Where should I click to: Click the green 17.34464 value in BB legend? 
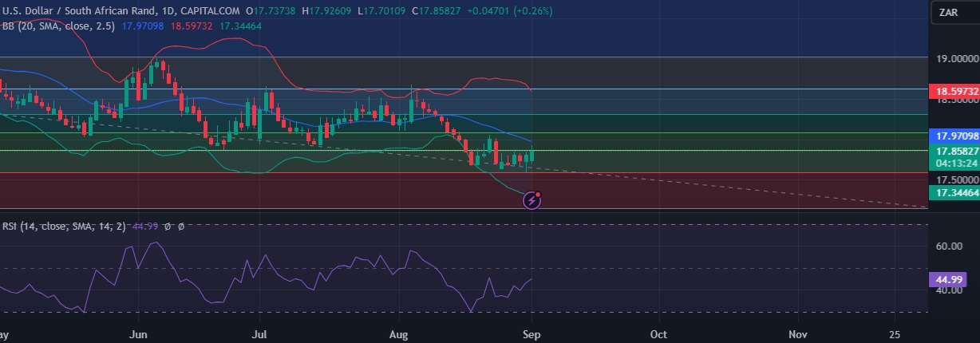click(239, 26)
